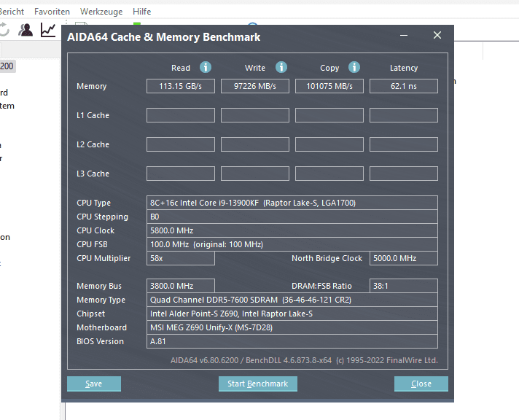Click the Latency column header
The image size is (519, 420).
[404, 68]
